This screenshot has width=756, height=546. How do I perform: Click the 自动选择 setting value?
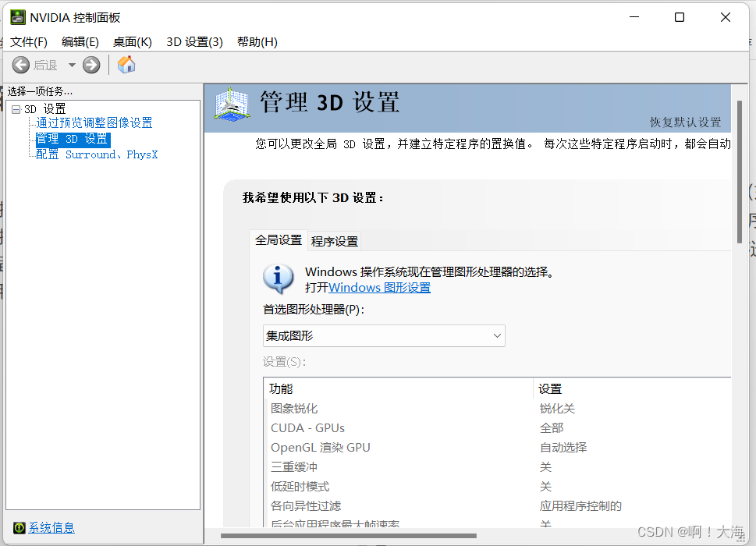point(563,448)
